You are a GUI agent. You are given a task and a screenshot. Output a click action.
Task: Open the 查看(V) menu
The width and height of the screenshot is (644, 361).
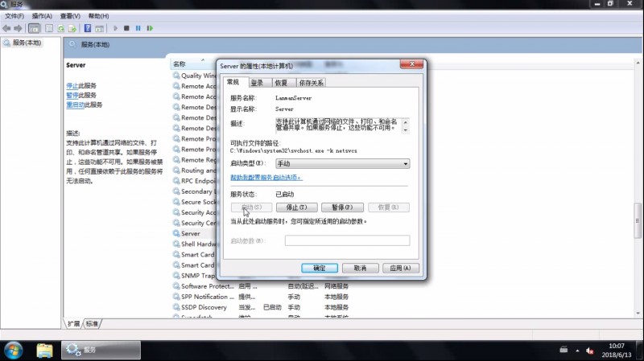70,16
